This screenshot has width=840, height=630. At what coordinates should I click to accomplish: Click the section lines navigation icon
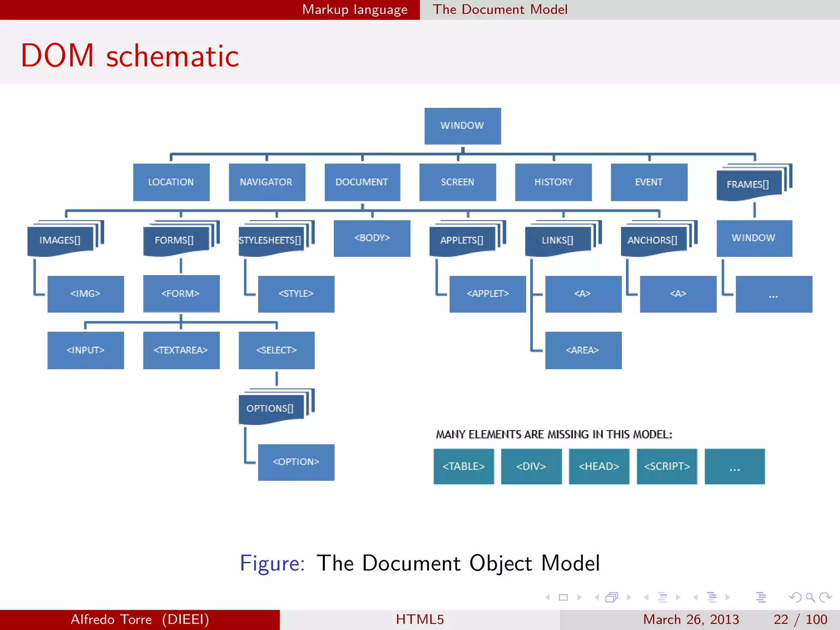(712, 597)
